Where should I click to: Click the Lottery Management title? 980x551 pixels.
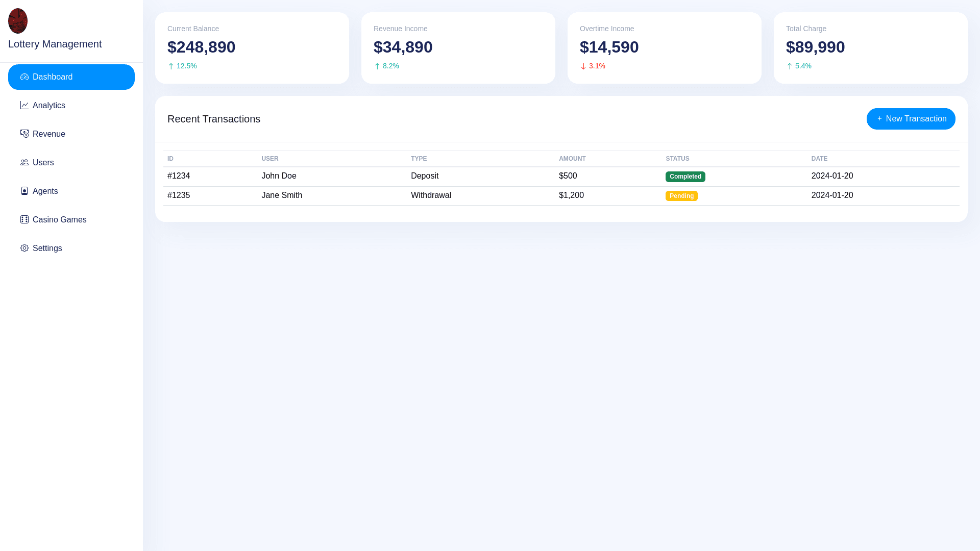(x=55, y=44)
